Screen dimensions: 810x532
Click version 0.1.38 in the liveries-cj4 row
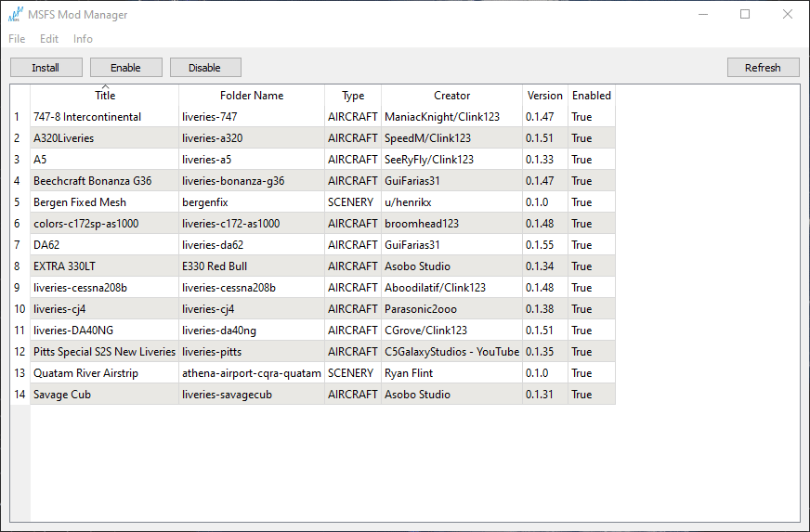tap(545, 309)
